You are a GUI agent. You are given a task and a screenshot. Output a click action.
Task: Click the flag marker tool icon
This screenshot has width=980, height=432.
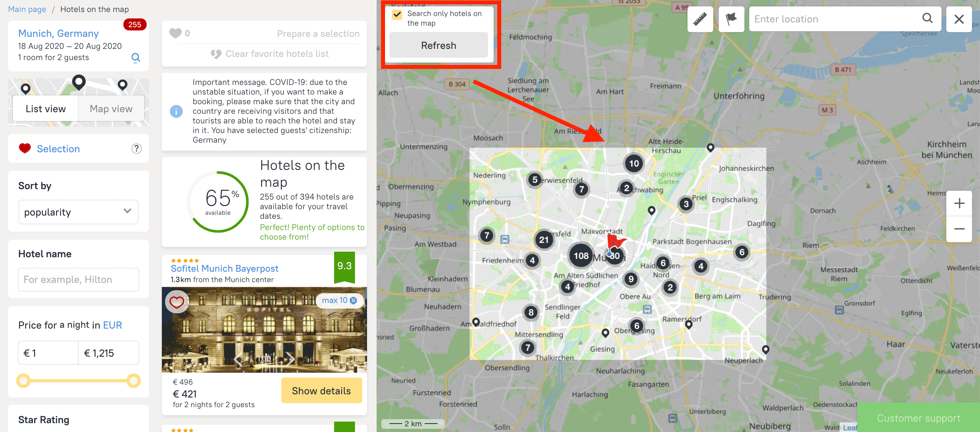(731, 19)
